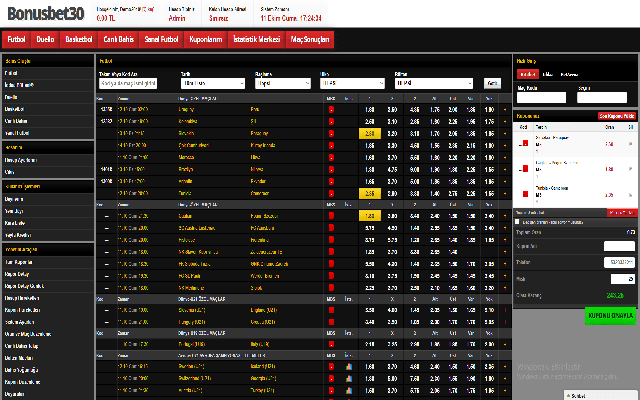
Task: Click the red MBS badge in the first match row
Action: 331,108
